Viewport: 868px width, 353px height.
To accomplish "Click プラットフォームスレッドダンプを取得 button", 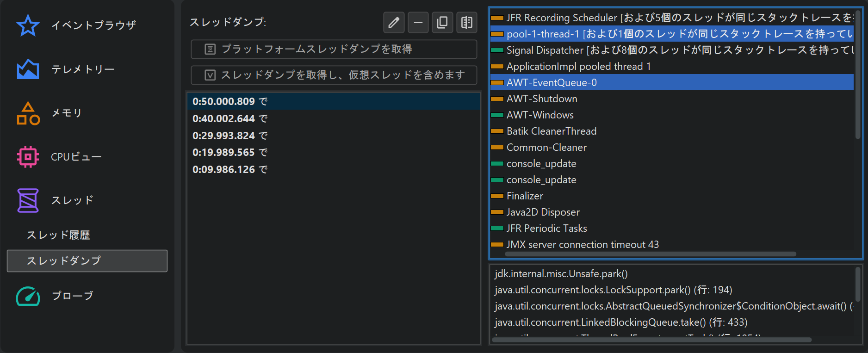I will (334, 49).
